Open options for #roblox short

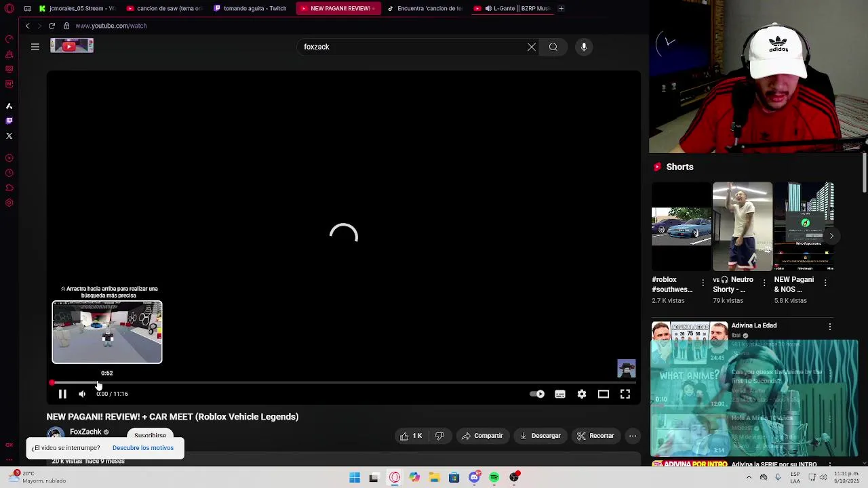(703, 283)
